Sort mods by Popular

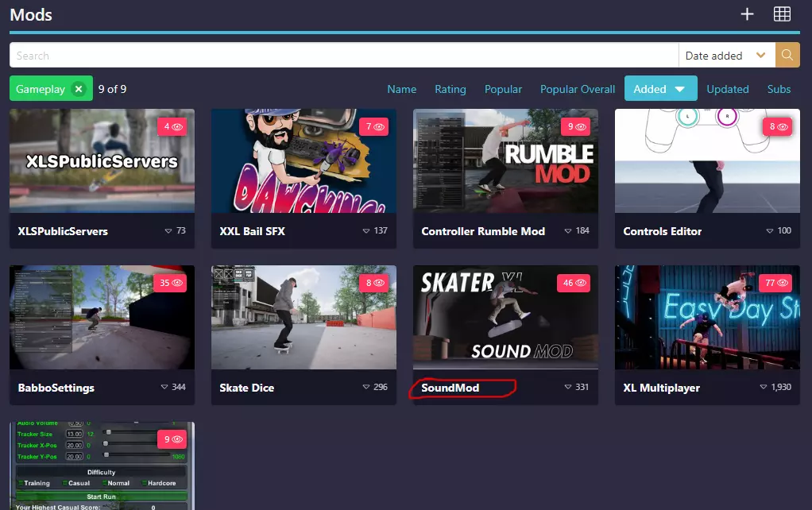click(x=503, y=89)
